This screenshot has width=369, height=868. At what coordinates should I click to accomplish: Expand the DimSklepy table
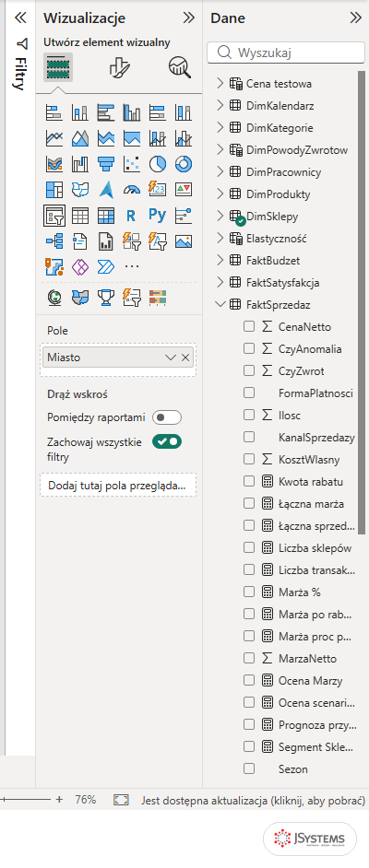(220, 216)
